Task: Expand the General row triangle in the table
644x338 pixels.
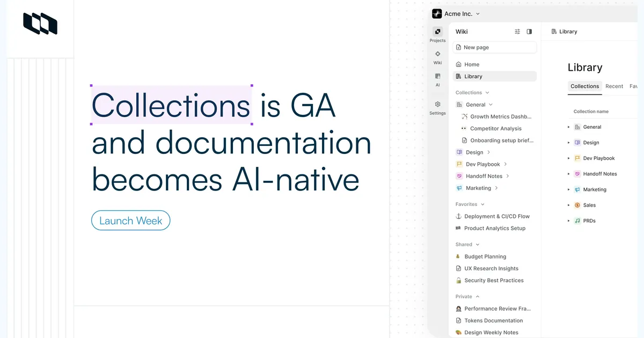Action: click(569, 127)
